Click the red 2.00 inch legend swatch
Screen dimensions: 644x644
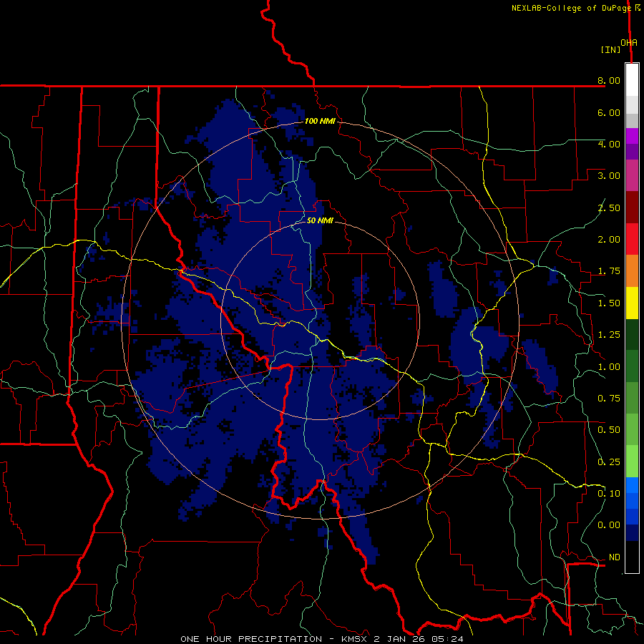click(632, 239)
